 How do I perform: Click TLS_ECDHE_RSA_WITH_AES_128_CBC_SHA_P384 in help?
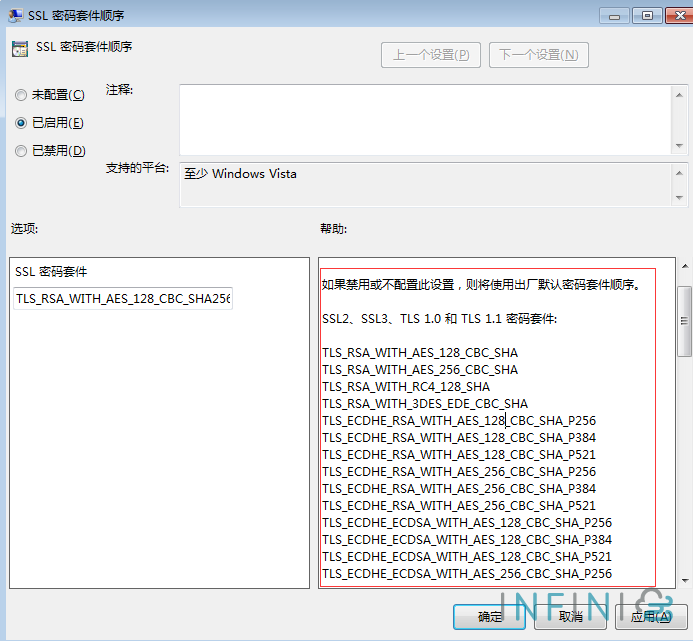pyautogui.click(x=459, y=438)
